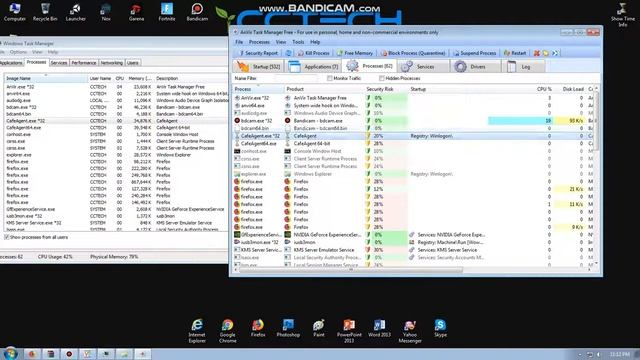
Task: Click Kill Process in AnVir toolbar
Action: click(313, 53)
